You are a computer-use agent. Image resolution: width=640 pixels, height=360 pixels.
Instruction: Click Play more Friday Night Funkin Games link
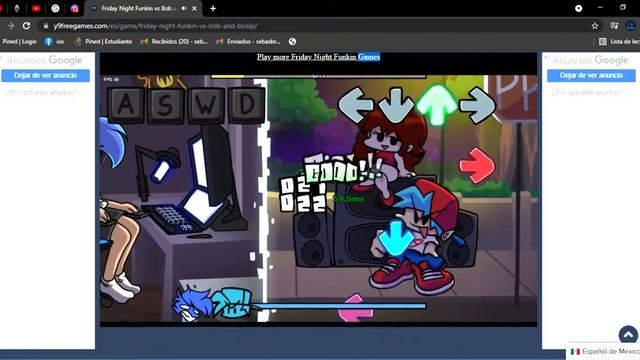point(318,57)
